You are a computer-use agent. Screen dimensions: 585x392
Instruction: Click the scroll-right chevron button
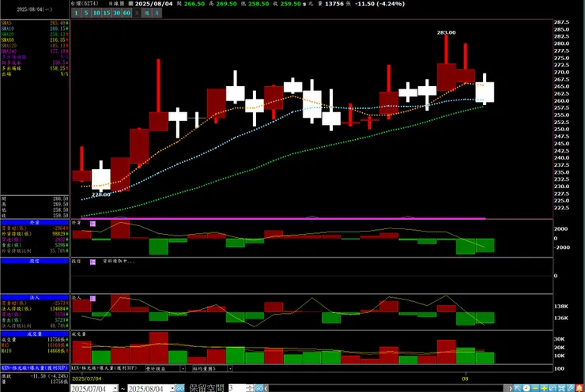click(510, 388)
